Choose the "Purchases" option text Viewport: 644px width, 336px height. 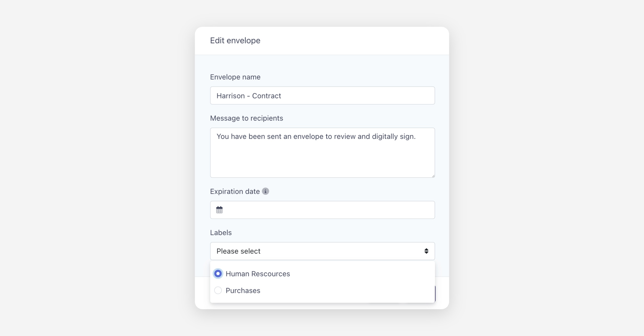[243, 291]
